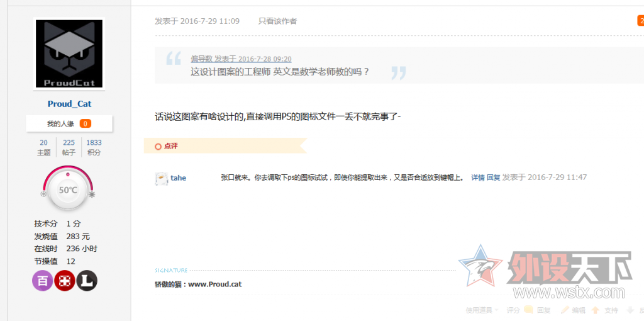The height and width of the screenshot is (321, 644).
Task: Open the tahe username link
Action: (178, 178)
